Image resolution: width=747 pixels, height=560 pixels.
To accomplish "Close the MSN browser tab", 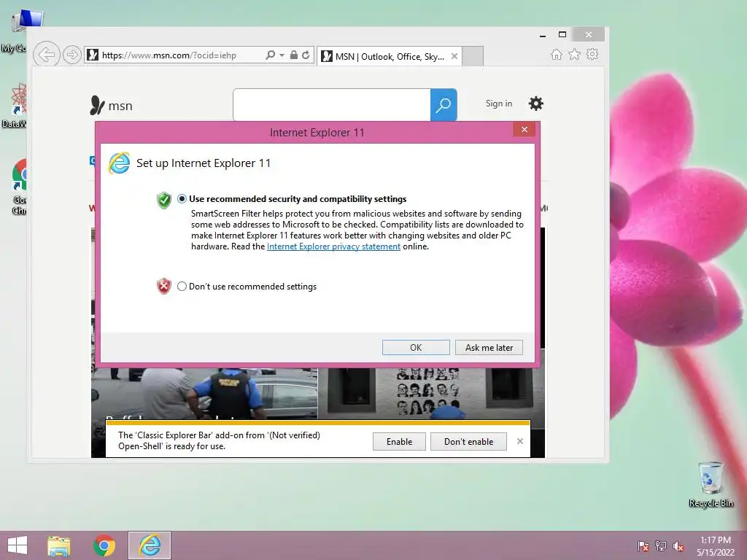I will (454, 56).
